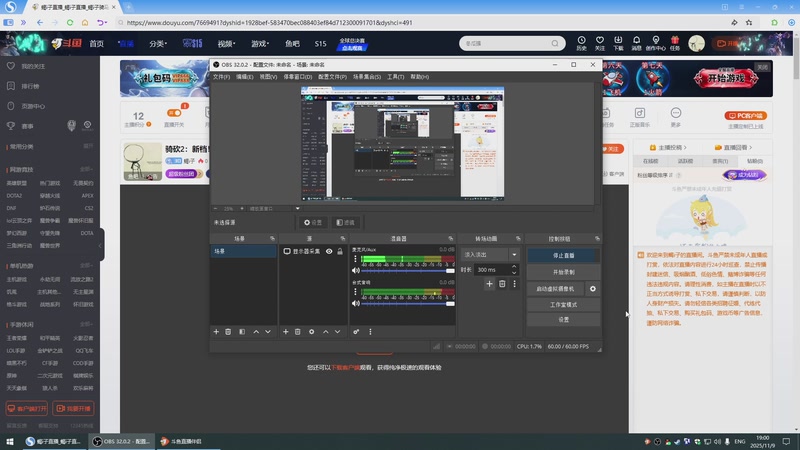Delete the selected scene with trash icon
The image size is (800, 450).
click(228, 332)
